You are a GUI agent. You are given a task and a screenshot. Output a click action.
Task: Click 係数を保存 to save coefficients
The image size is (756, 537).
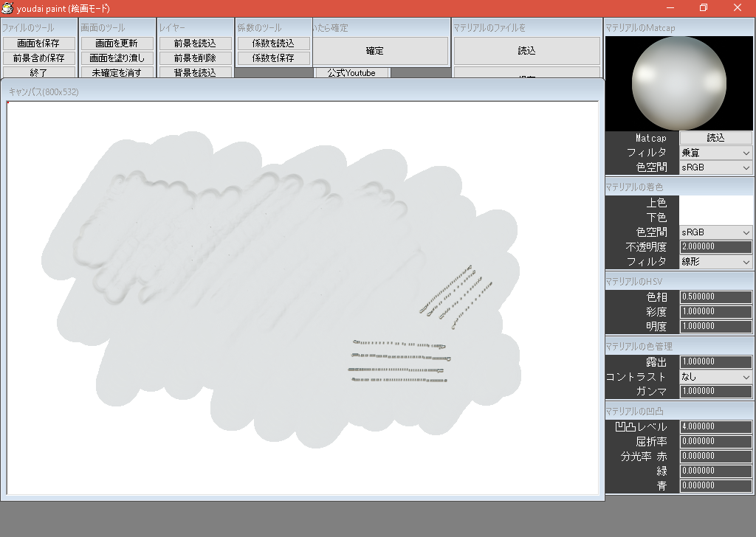[x=273, y=58]
